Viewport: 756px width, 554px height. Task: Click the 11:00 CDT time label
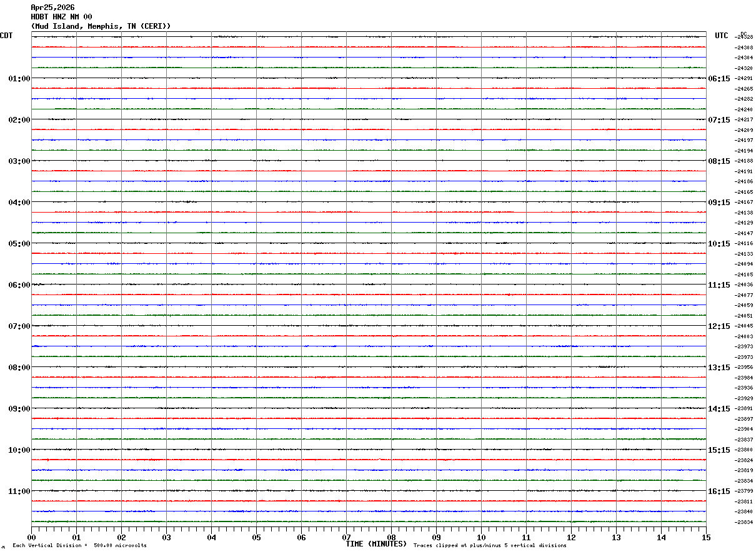19,491
